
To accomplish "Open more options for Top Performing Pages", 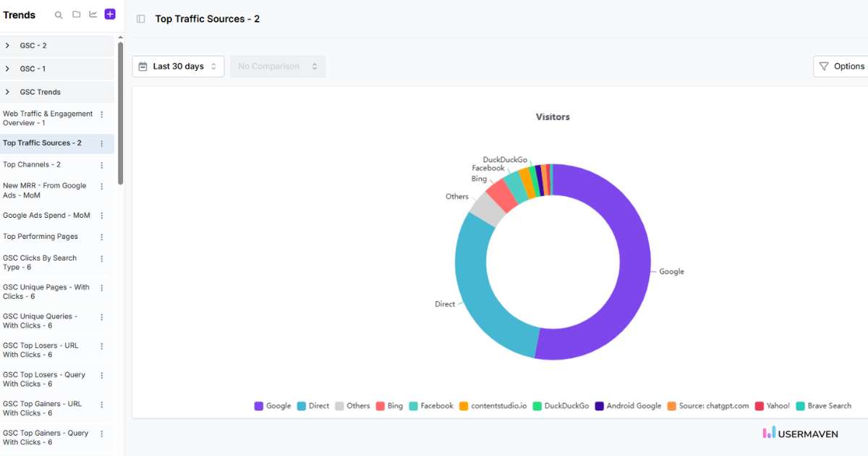I will pos(102,237).
